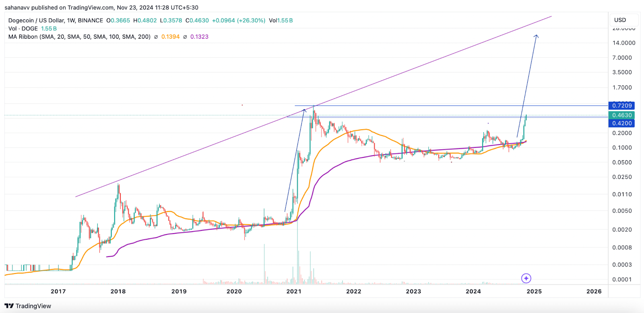Click the 2022 time axis label
The height and width of the screenshot is (313, 644).
pyautogui.click(x=353, y=291)
